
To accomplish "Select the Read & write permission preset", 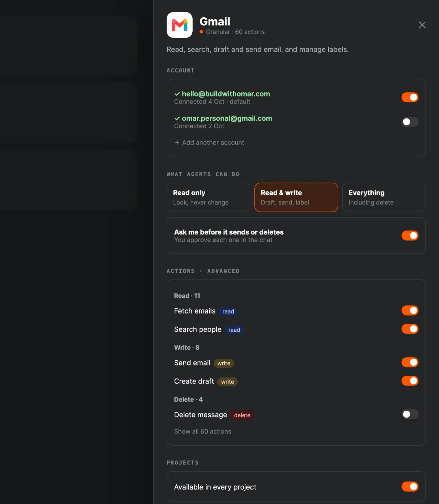I will [296, 197].
